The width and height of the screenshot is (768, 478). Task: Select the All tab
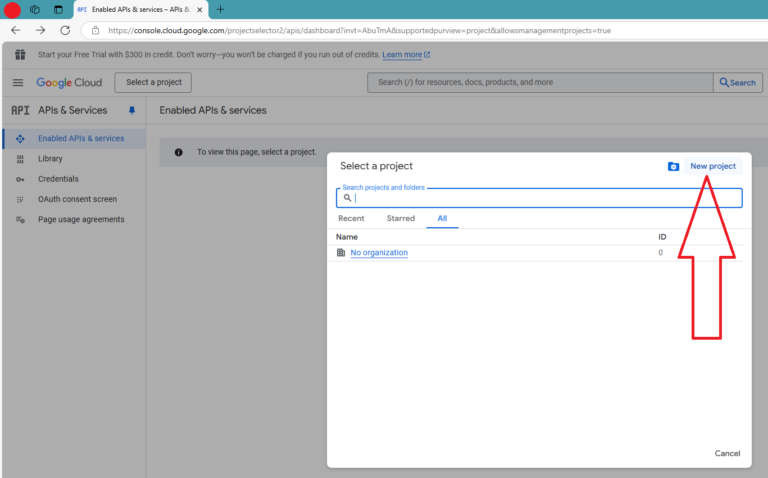pyautogui.click(x=442, y=218)
